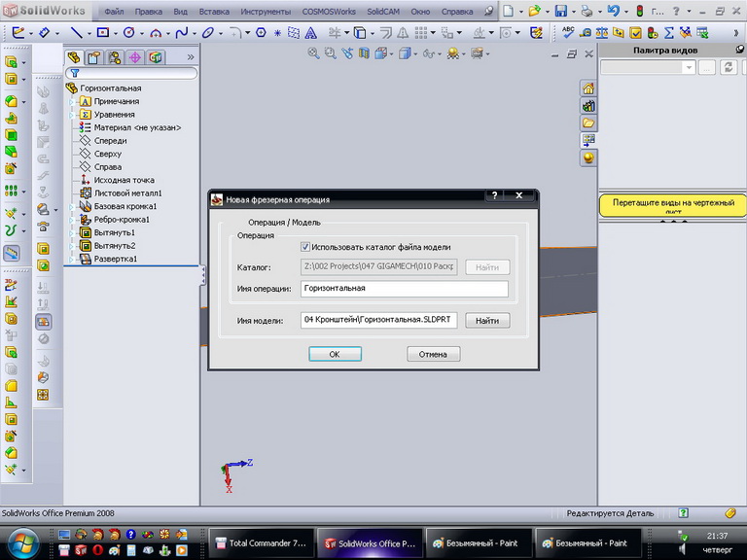Click the Save diskette icon
The width and height of the screenshot is (747, 560).
[561, 11]
